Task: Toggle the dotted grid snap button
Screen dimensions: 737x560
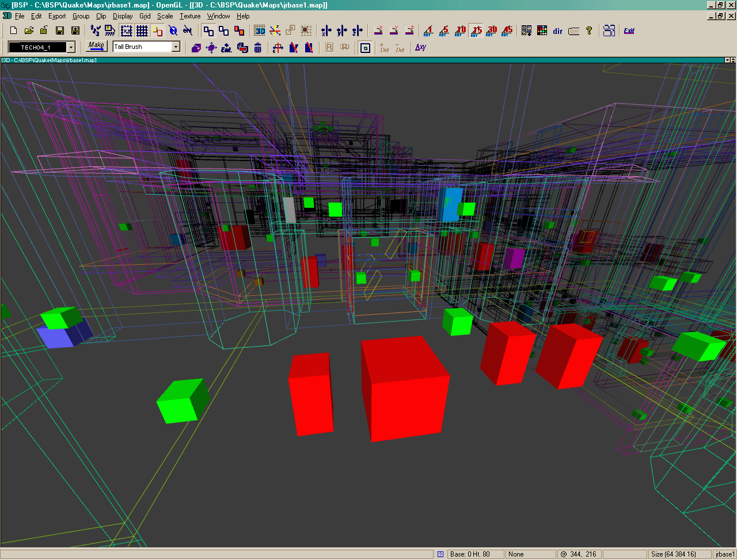Action: [126, 31]
